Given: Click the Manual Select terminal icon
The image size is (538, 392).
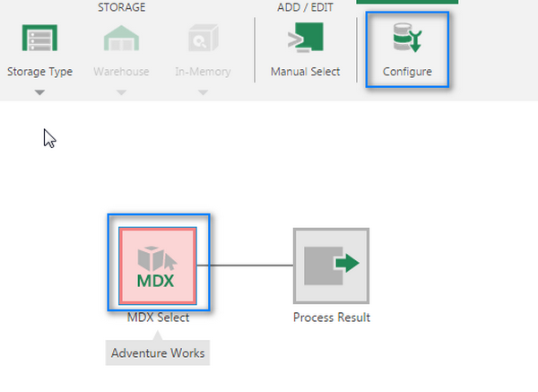Looking at the screenshot, I should [x=305, y=39].
